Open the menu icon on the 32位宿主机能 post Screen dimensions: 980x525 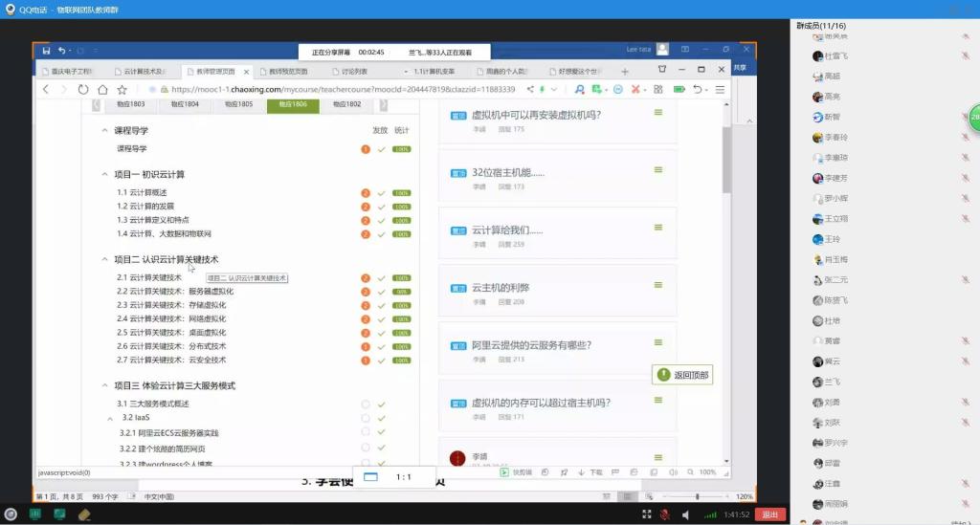tap(657, 170)
